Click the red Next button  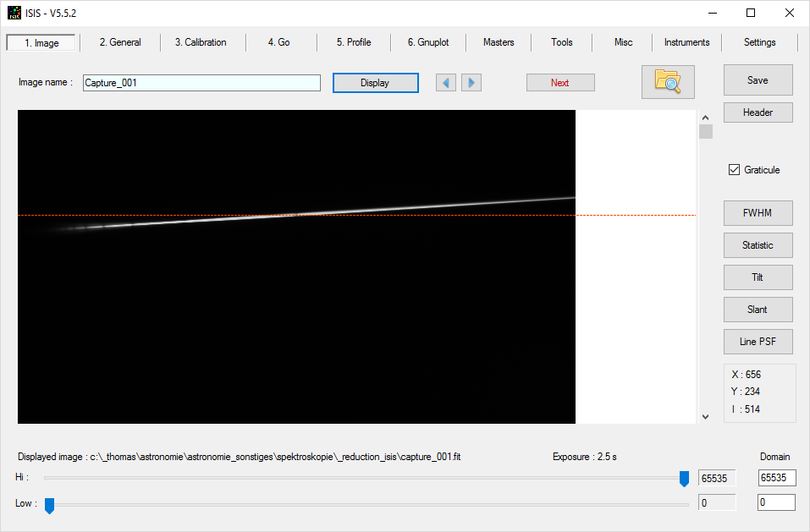pyautogui.click(x=559, y=82)
